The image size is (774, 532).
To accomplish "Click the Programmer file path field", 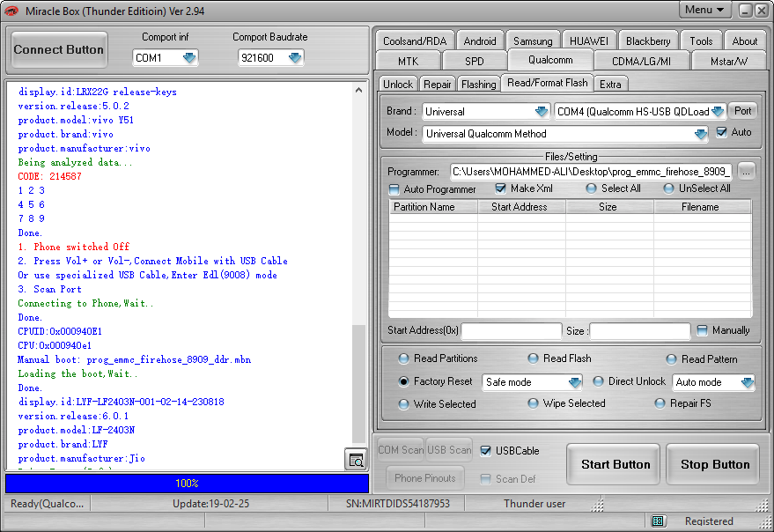I will point(592,172).
